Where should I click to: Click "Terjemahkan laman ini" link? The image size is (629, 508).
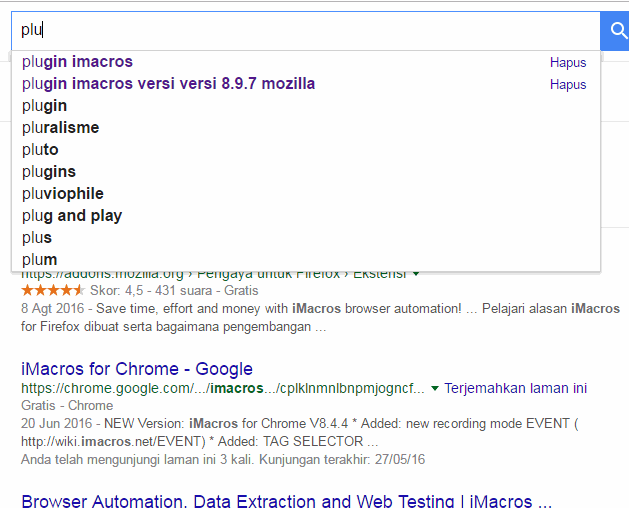[515, 388]
